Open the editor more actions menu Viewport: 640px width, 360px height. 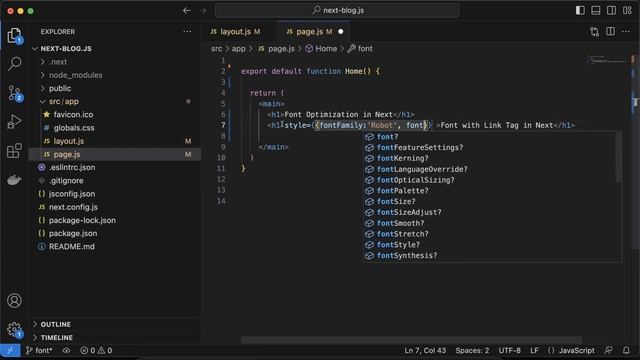point(626,31)
